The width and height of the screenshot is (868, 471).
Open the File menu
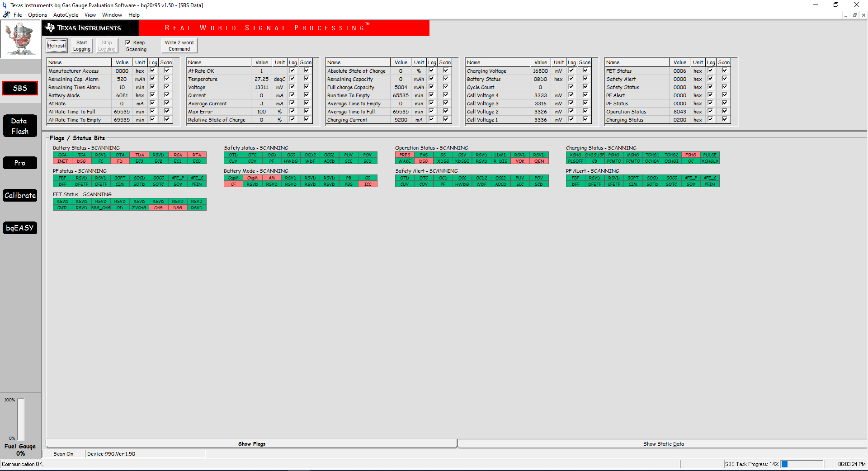(18, 14)
